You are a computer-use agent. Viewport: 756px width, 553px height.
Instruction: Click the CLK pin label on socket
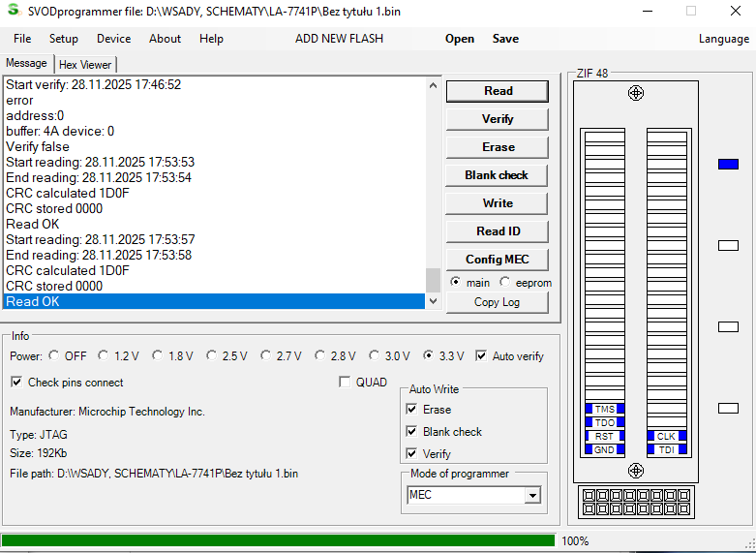[x=667, y=437]
